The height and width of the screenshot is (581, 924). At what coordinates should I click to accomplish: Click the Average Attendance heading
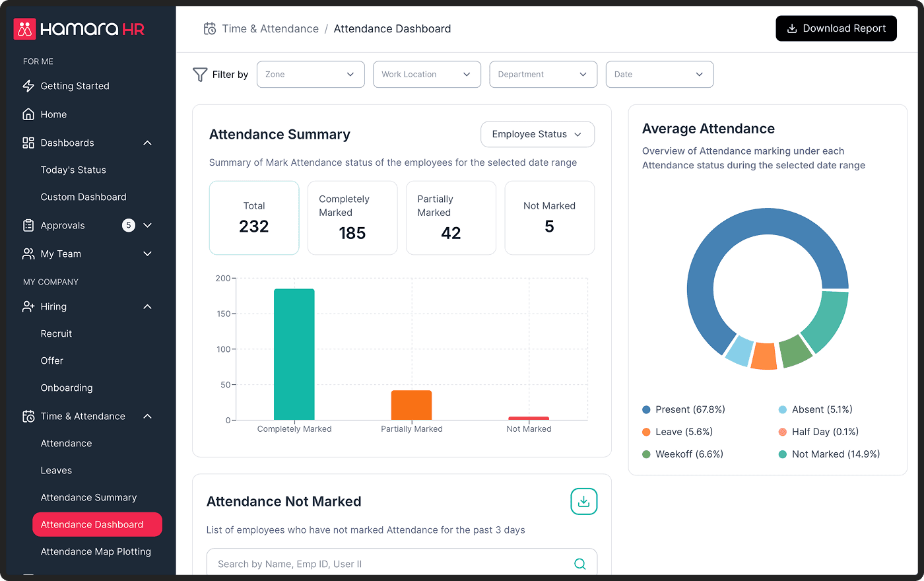708,129
